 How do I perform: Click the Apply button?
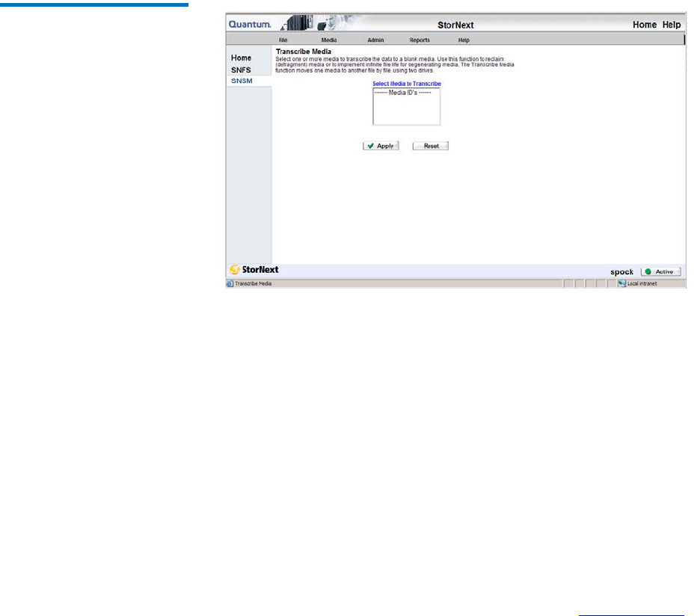coord(381,146)
